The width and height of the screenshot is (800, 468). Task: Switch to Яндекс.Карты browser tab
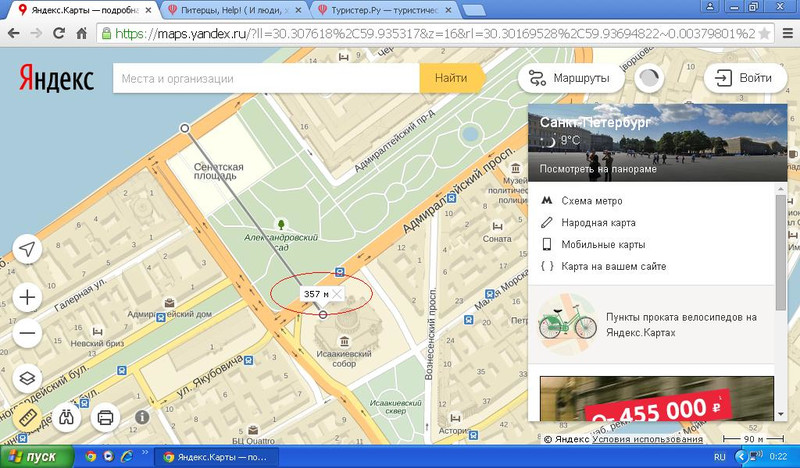pyautogui.click(x=84, y=10)
